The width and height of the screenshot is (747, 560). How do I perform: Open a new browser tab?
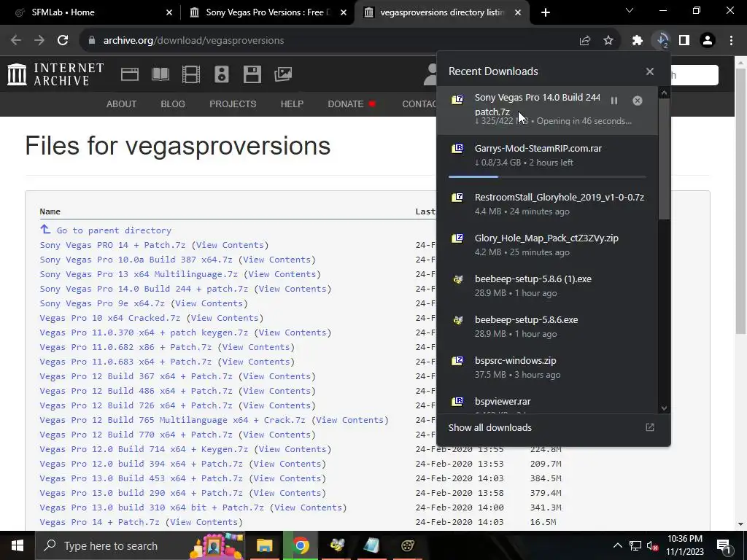pos(546,12)
